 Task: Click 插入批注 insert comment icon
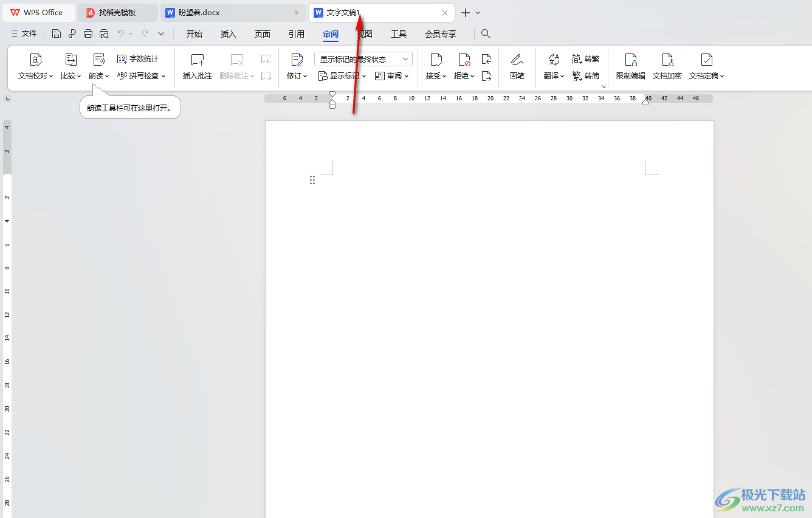(198, 60)
